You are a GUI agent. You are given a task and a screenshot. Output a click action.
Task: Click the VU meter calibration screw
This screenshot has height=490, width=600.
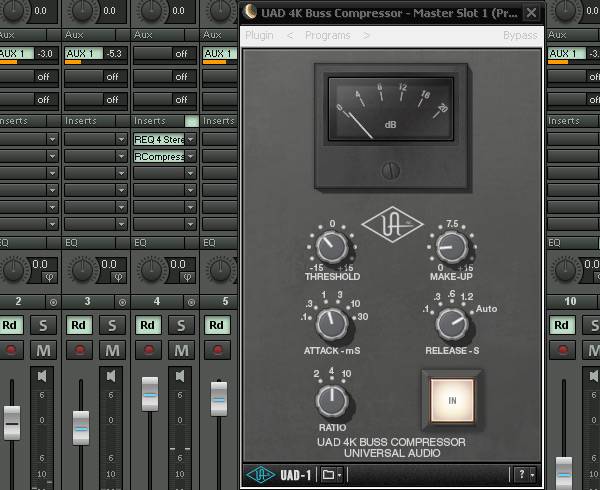tap(391, 170)
